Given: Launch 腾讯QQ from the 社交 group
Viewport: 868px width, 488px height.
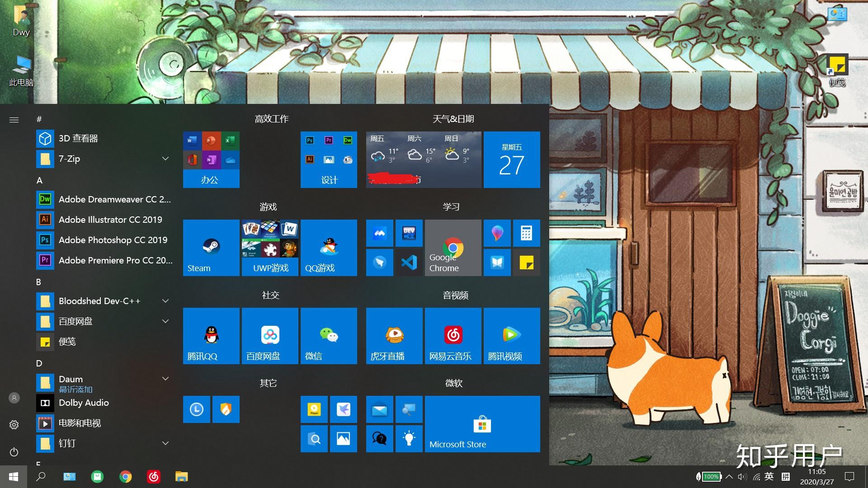Looking at the screenshot, I should click(x=211, y=336).
